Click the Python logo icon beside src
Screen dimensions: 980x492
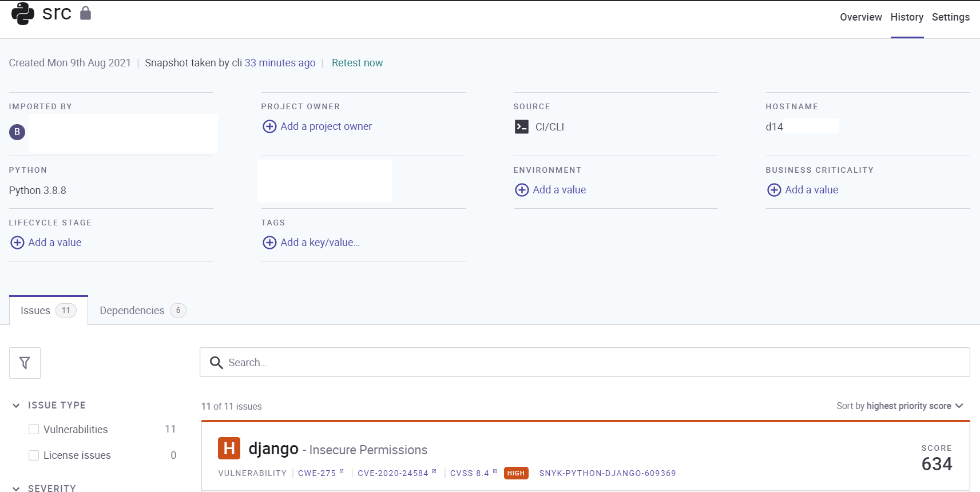point(23,13)
